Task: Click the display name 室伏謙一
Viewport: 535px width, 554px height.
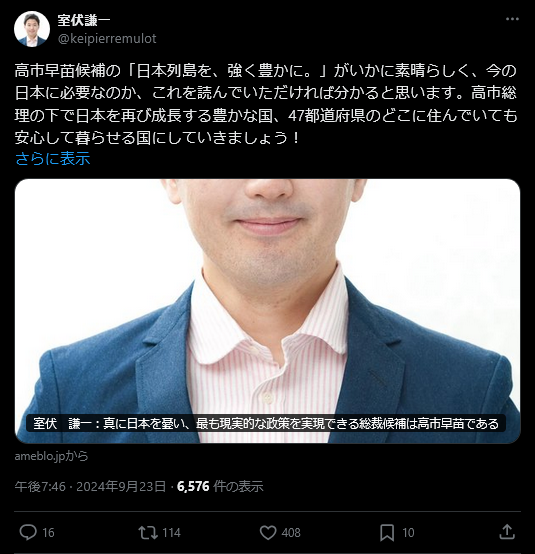Action: (84, 20)
